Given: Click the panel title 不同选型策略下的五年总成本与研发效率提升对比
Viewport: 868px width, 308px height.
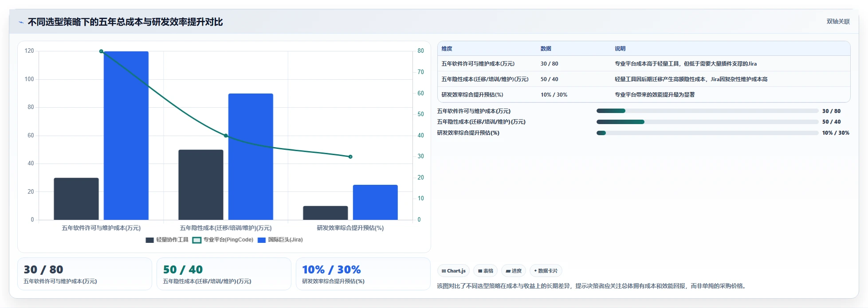Looking at the screenshot, I should (125, 22).
